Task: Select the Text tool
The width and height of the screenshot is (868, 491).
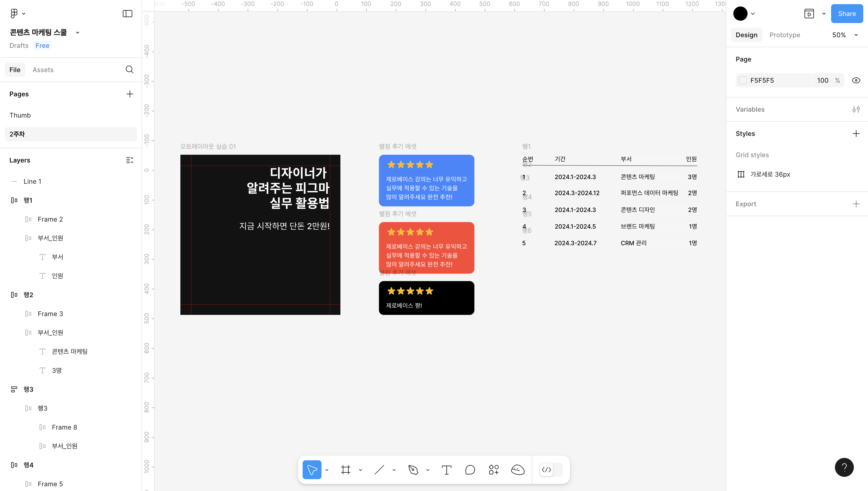Action: pos(446,470)
